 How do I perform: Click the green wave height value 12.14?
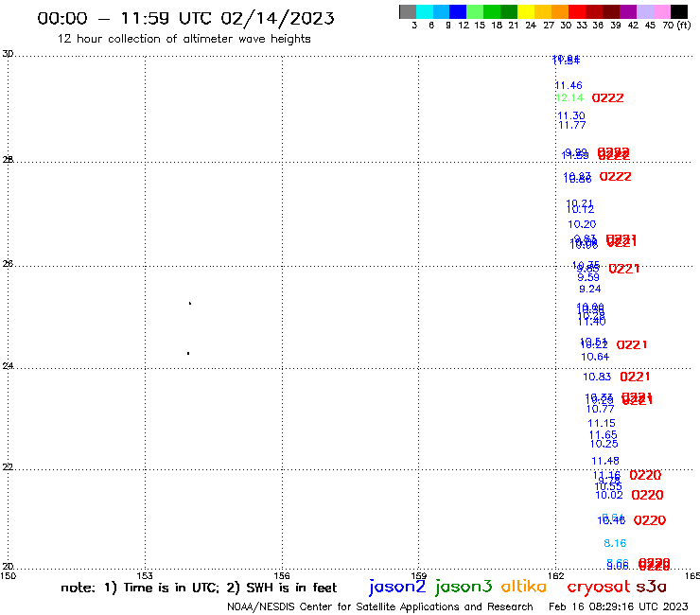569,97
